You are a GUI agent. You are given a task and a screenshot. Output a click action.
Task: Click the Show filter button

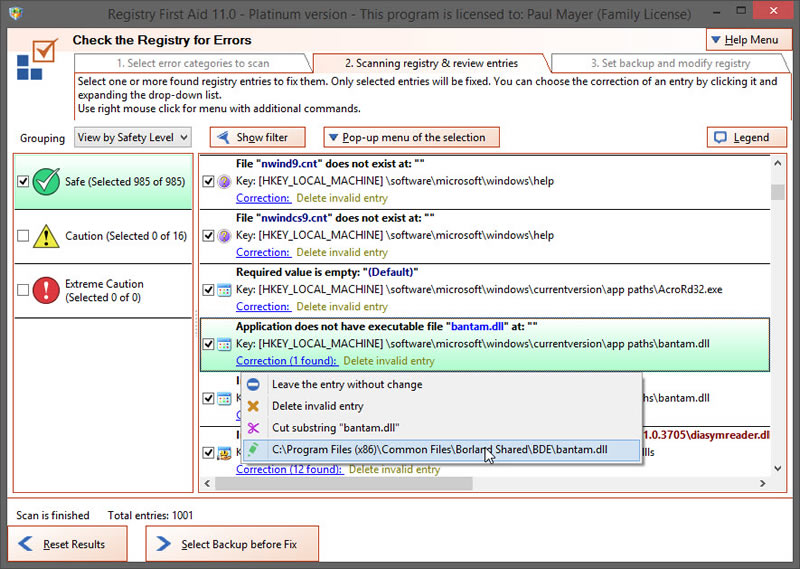click(x=258, y=137)
